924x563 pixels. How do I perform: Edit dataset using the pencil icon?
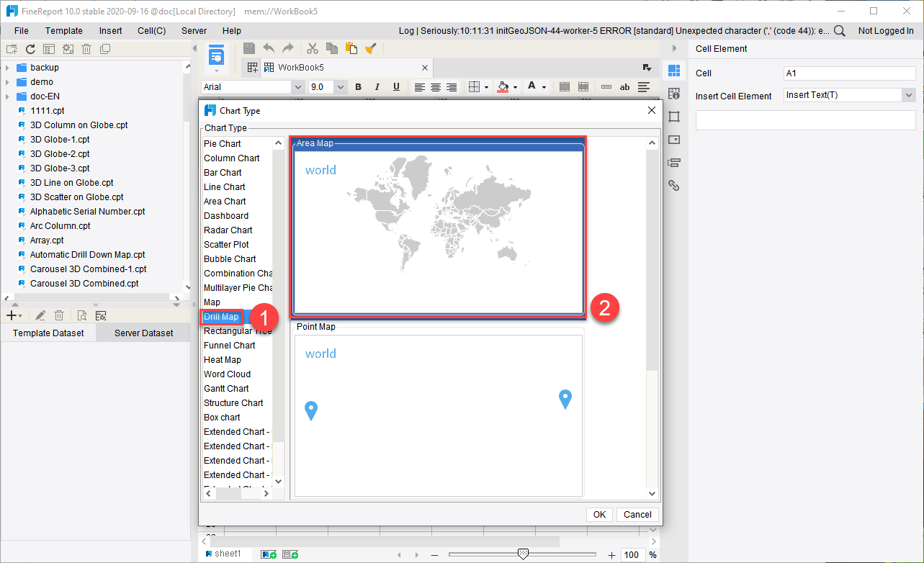40,315
